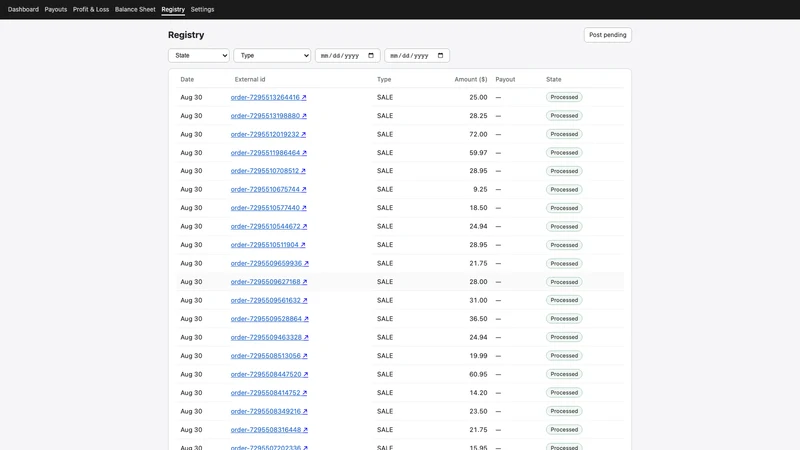Click the Post pending button

click(x=608, y=35)
